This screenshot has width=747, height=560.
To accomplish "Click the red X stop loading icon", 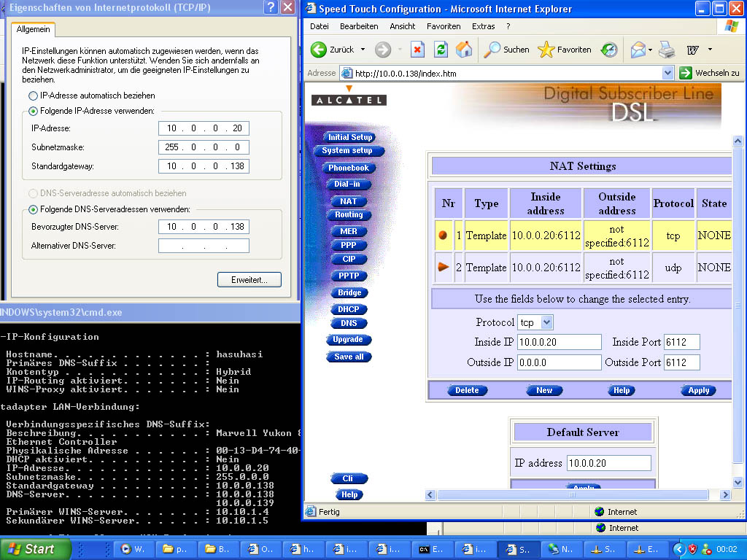I will point(417,50).
